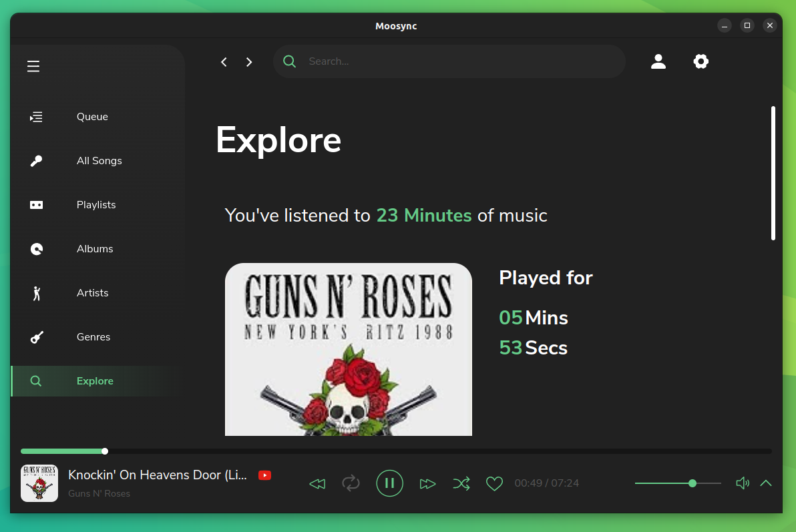
Task: Open the sidebar hamburger menu
Action: pyautogui.click(x=33, y=66)
